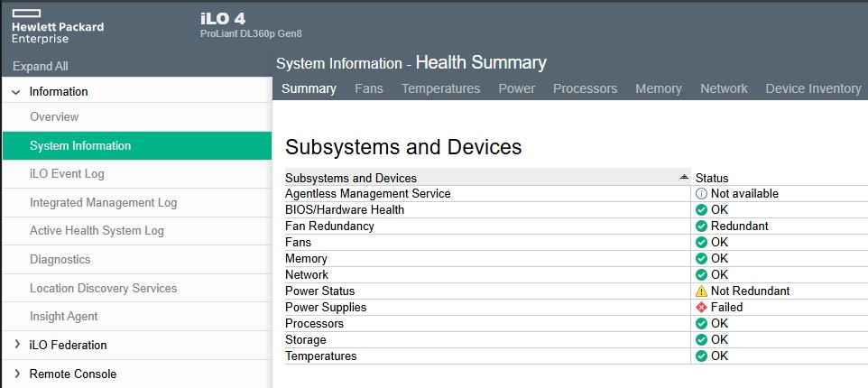Image resolution: width=868 pixels, height=388 pixels.
Task: Open the Power tab
Action: (516, 88)
